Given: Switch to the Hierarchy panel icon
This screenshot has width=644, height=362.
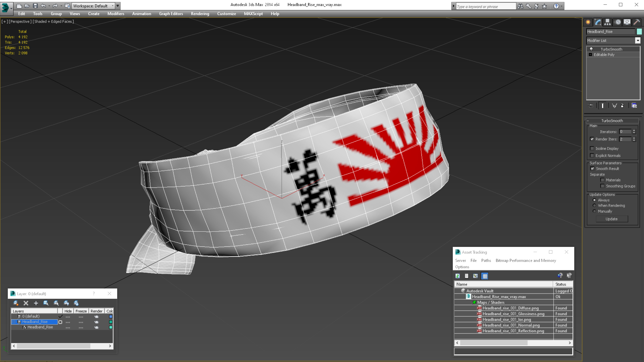Looking at the screenshot, I should click(x=608, y=22).
